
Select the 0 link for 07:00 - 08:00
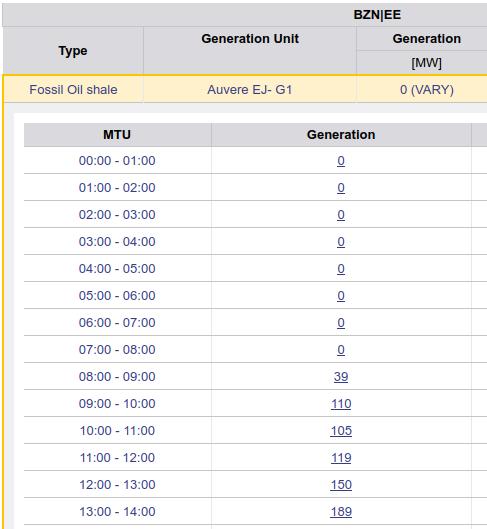(341, 350)
